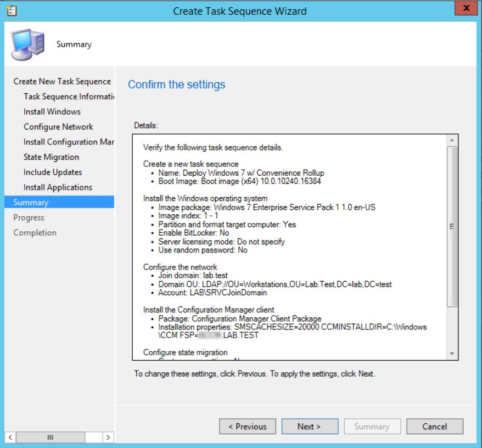482x448 pixels.
Task: Click 'Install the Configuration Manager client' heading
Action: (x=209, y=310)
